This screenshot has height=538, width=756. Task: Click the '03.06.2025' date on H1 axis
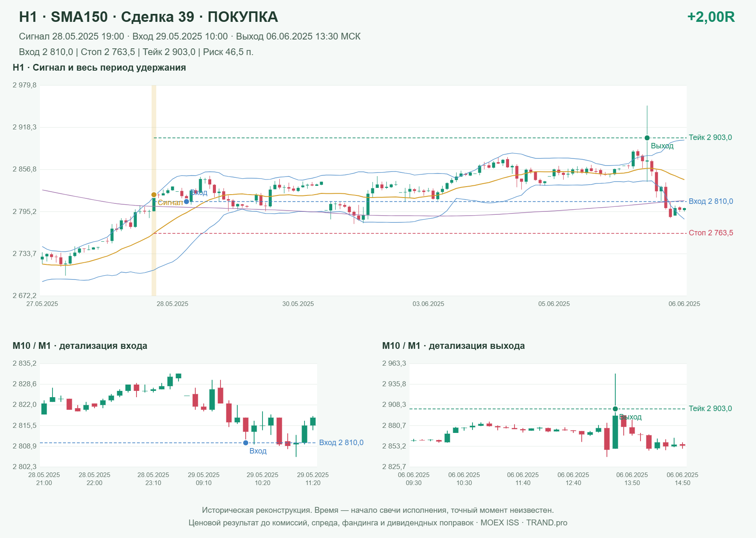tap(428, 304)
